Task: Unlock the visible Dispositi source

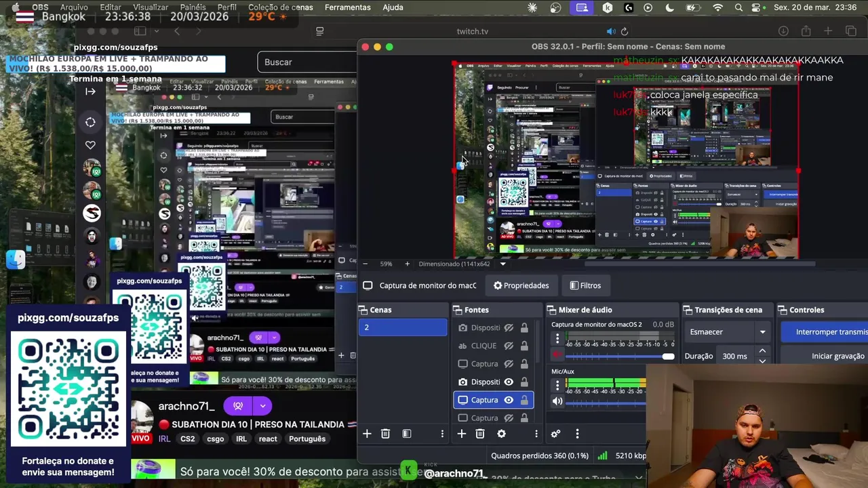Action: point(524,382)
